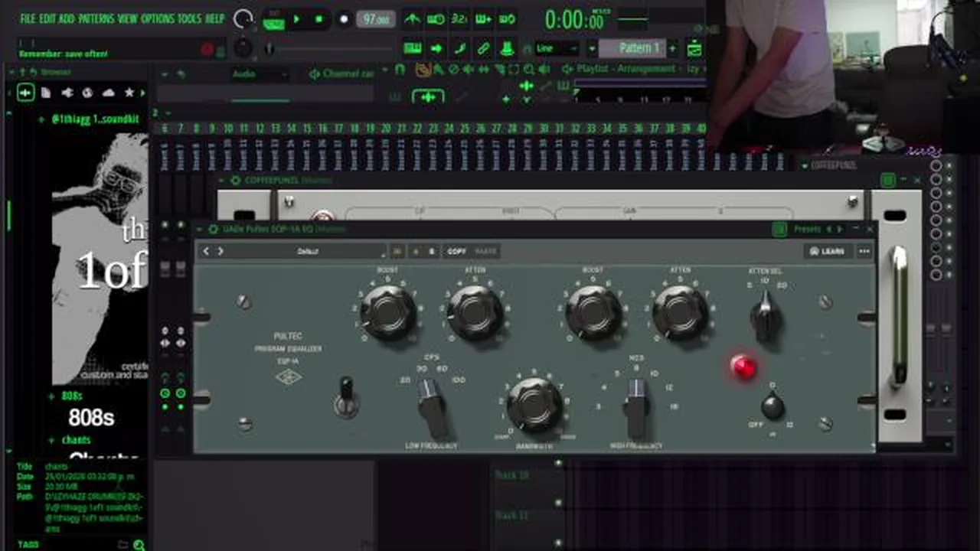This screenshot has width=980, height=551.
Task: Go to next Pultec preset arrow
Action: point(220,251)
